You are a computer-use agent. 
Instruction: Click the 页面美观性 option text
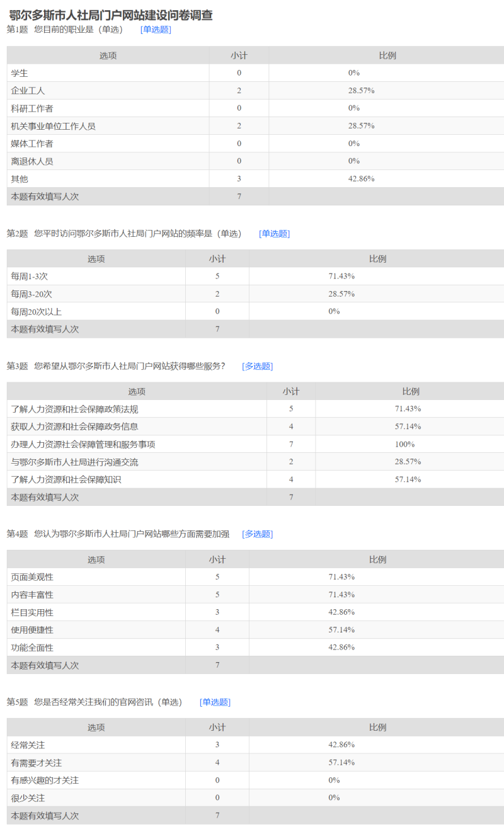pos(32,577)
